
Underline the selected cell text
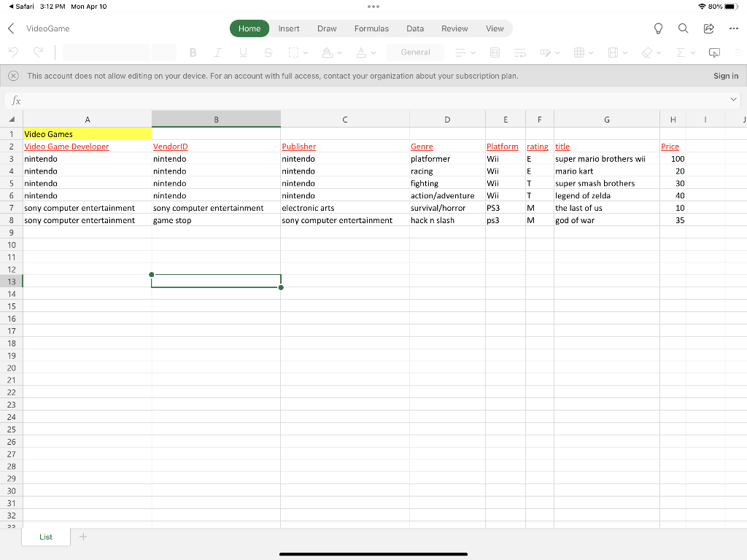(243, 52)
